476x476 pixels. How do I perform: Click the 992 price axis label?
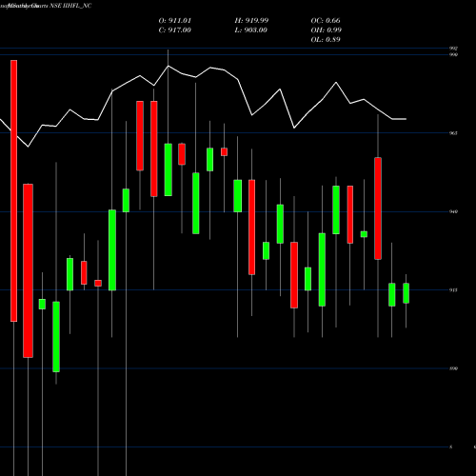(453, 49)
